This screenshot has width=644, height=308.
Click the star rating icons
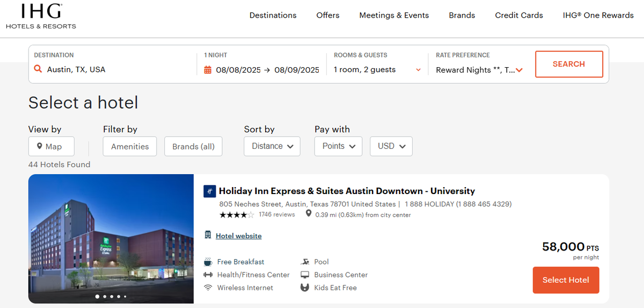236,214
